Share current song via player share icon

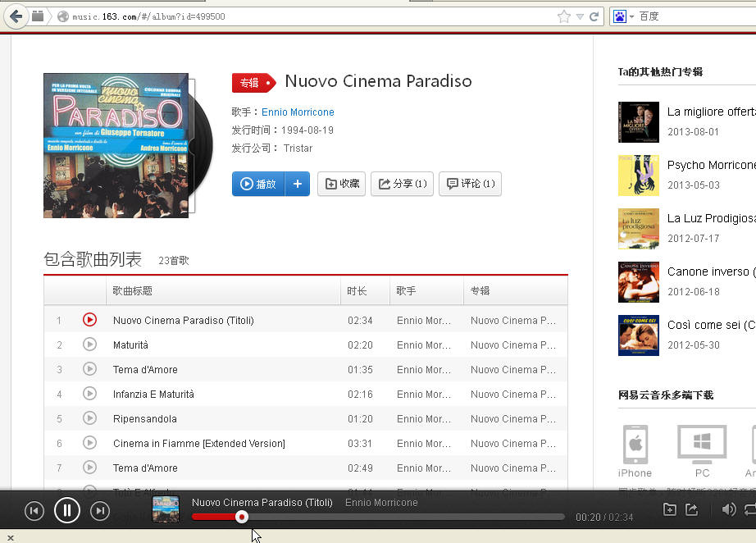[692, 509]
